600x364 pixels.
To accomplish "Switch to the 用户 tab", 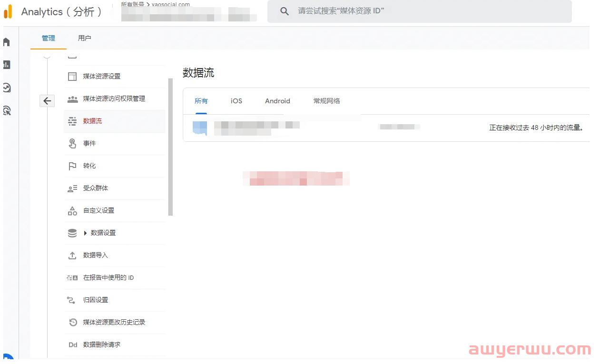I will pyautogui.click(x=85, y=38).
